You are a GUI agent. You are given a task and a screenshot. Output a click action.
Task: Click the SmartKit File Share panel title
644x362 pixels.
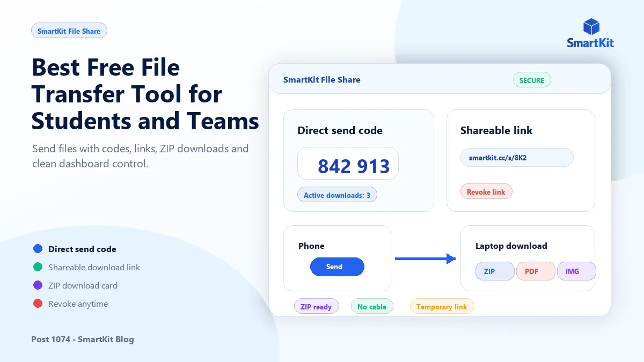point(322,79)
